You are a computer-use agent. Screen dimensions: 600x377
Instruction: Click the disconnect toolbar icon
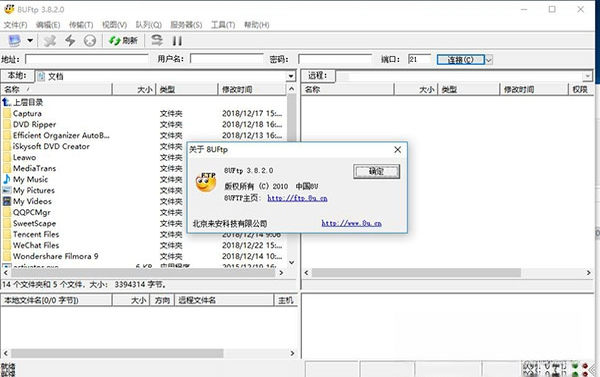click(x=50, y=40)
